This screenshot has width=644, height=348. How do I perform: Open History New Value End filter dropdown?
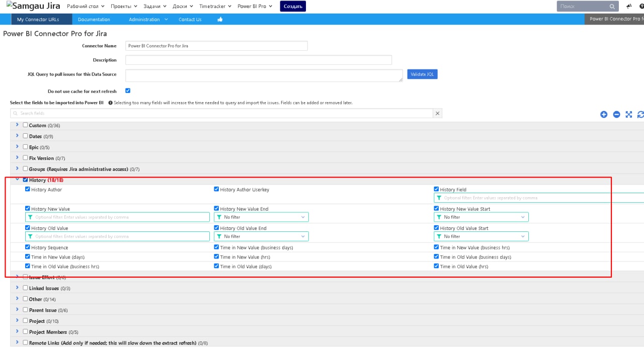(x=261, y=217)
